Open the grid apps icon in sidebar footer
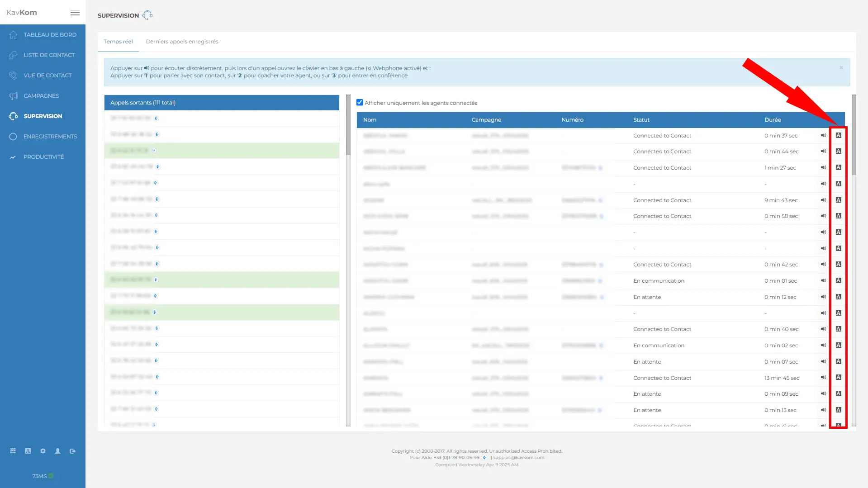 pyautogui.click(x=13, y=451)
